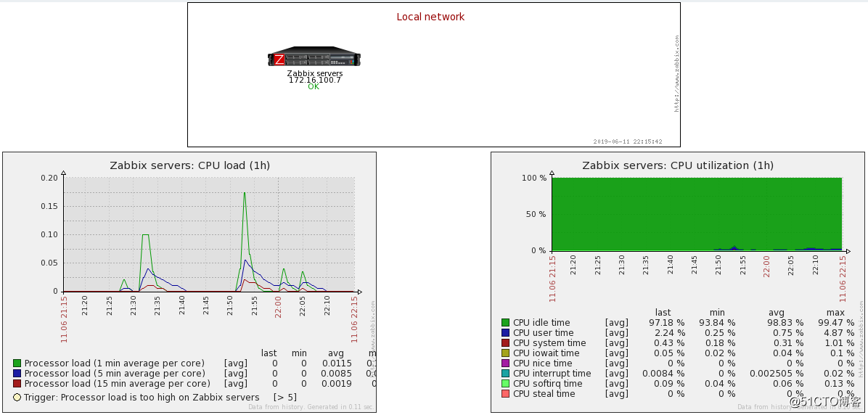Click the 'CPU steal time' legend label
Screen dimensions: 868x415
544,393
